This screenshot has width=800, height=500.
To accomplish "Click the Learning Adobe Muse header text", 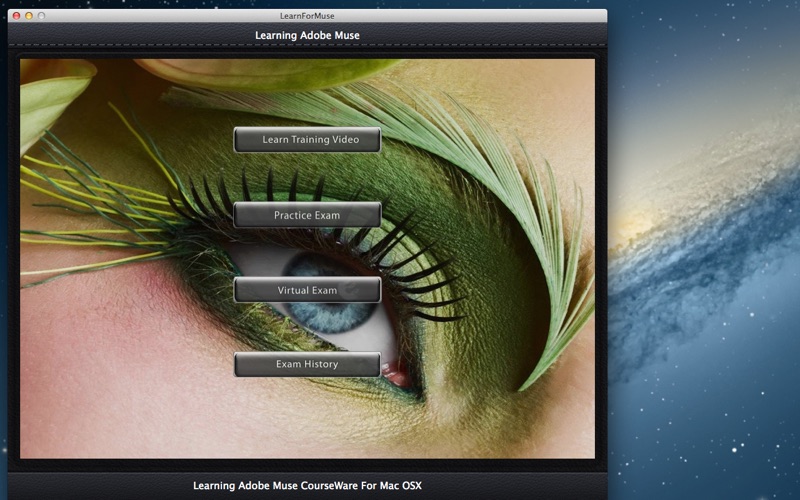I will point(307,35).
